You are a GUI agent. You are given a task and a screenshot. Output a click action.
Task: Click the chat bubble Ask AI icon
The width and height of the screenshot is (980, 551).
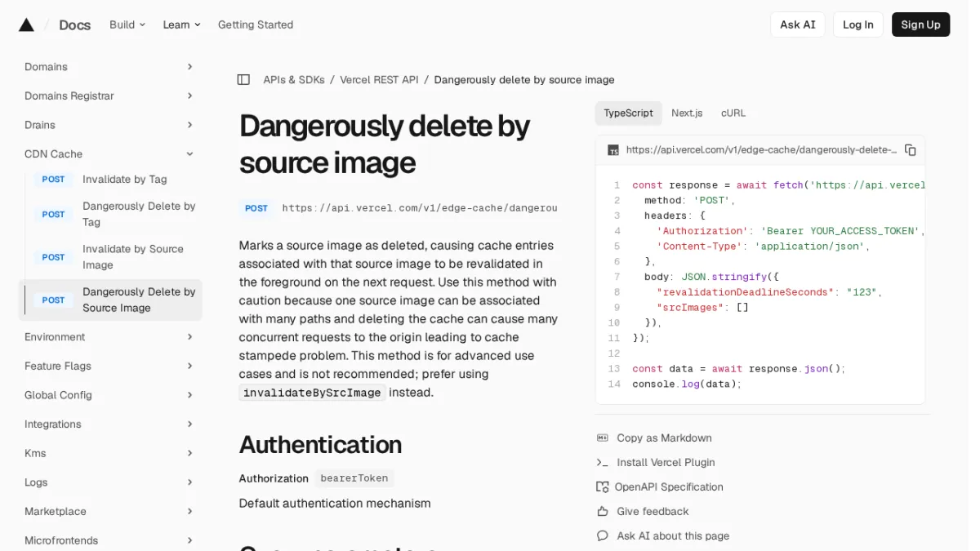[x=603, y=536]
